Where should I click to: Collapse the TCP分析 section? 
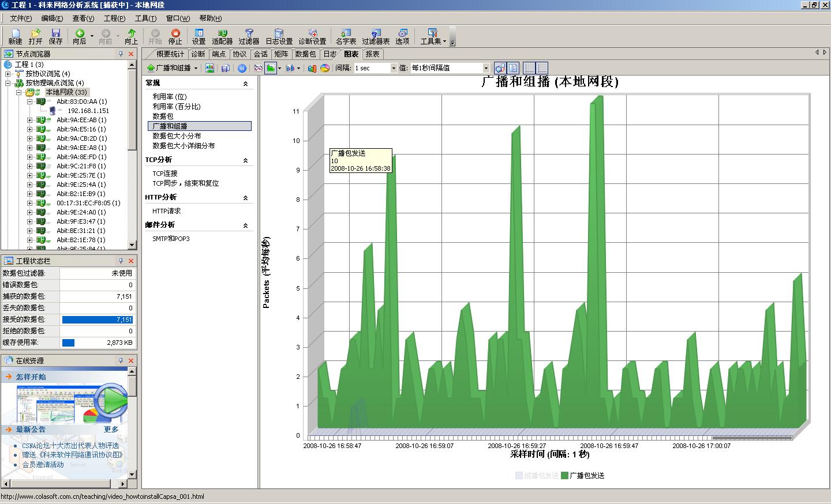[x=245, y=160]
